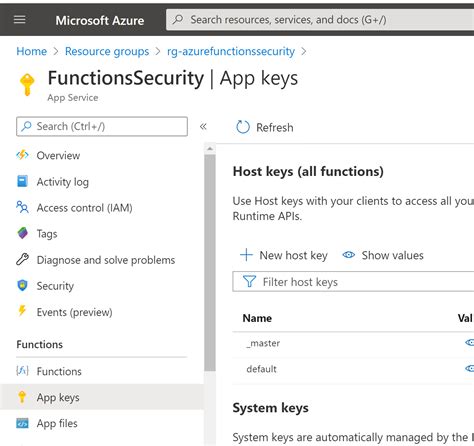Open the hamburger portal menu

[x=20, y=20]
